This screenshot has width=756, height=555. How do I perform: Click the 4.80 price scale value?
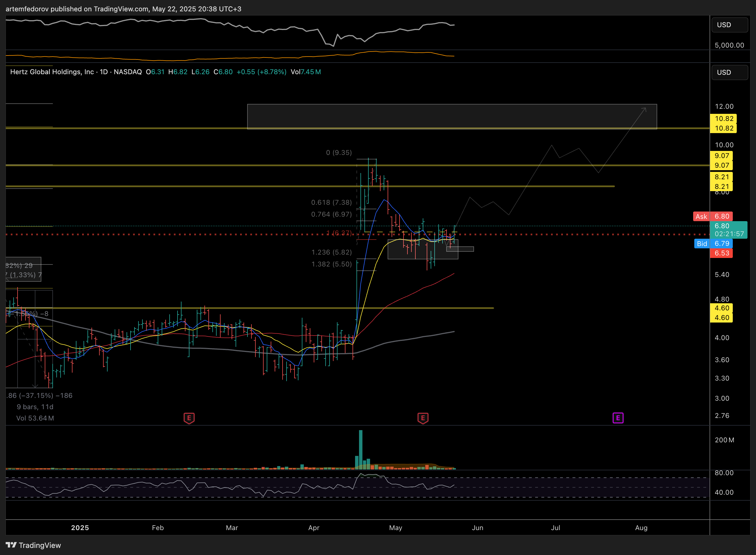click(722, 299)
